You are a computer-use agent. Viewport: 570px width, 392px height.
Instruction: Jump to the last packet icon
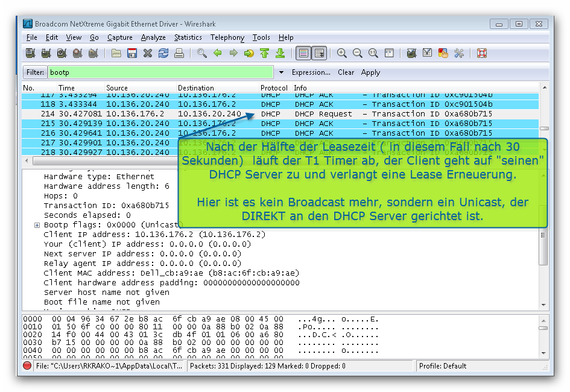tap(280, 54)
